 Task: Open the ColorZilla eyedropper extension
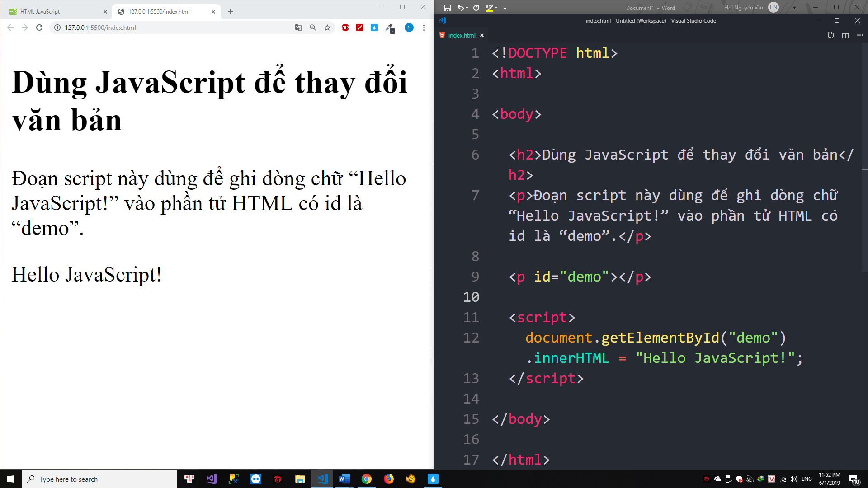point(389,28)
